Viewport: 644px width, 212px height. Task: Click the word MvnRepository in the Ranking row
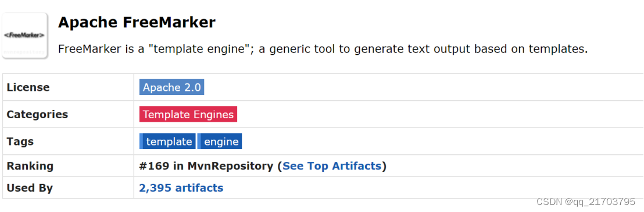click(x=230, y=166)
